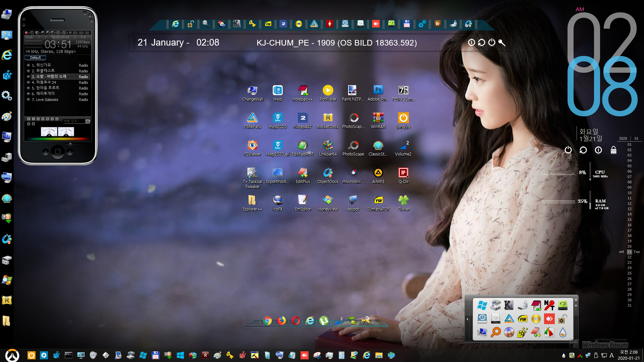644x362 pixels.
Task: Open notepad++ desktop shortcut
Action: [303, 93]
